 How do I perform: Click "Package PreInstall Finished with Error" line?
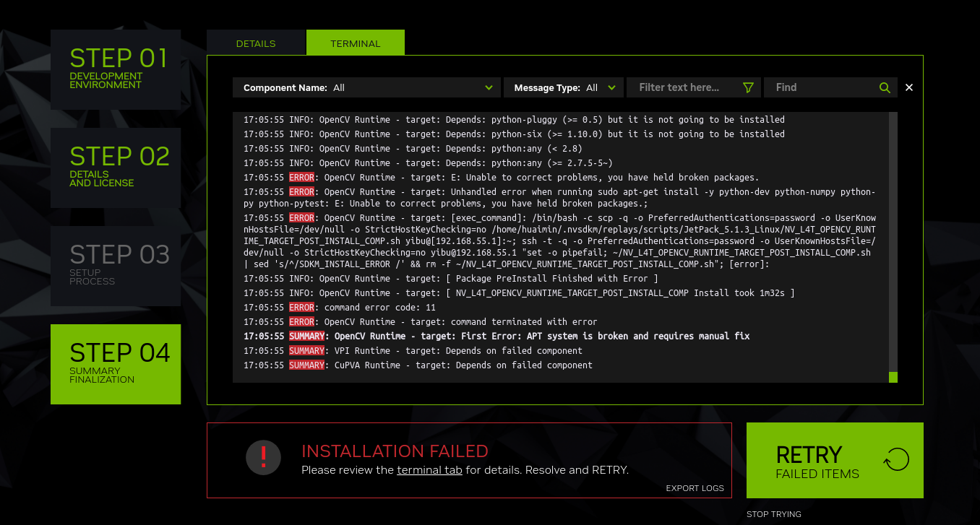coord(451,279)
